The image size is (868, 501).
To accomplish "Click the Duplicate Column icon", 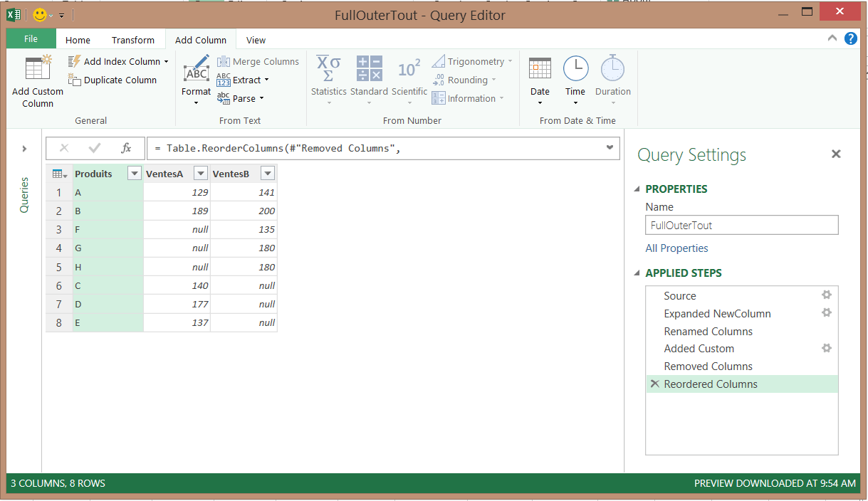I will click(x=75, y=80).
